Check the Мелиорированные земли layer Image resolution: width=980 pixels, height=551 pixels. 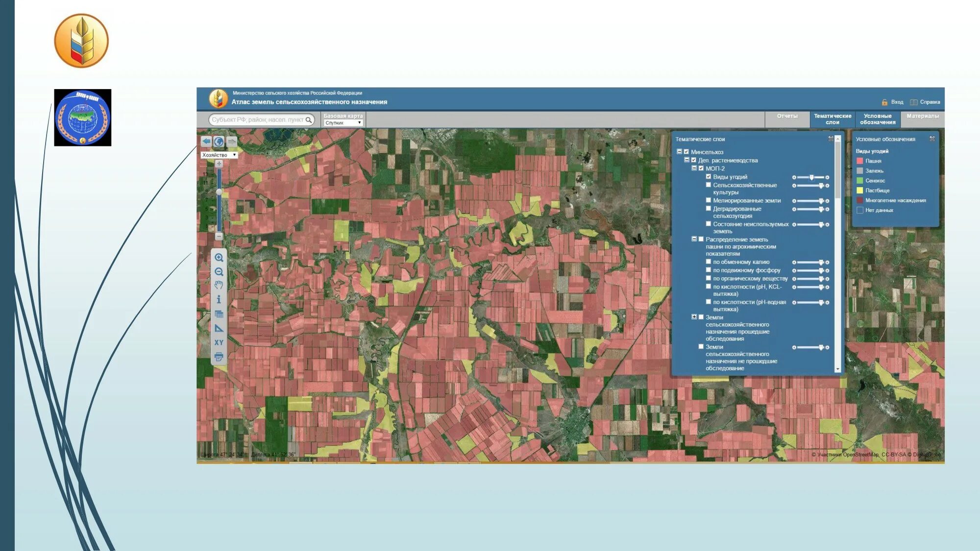click(x=709, y=200)
